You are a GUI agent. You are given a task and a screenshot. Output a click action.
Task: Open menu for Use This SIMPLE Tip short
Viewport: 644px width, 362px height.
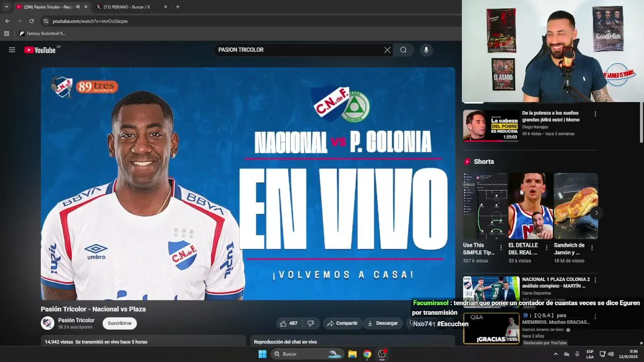[501, 248]
